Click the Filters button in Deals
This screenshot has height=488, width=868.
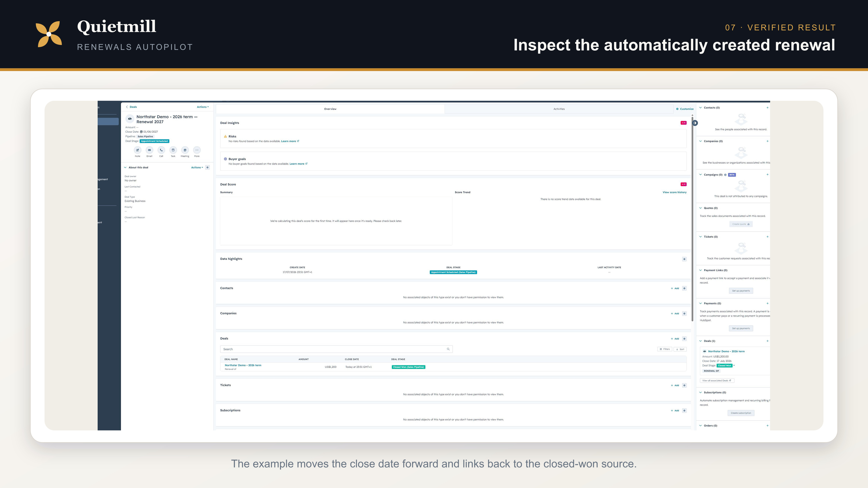pos(665,349)
